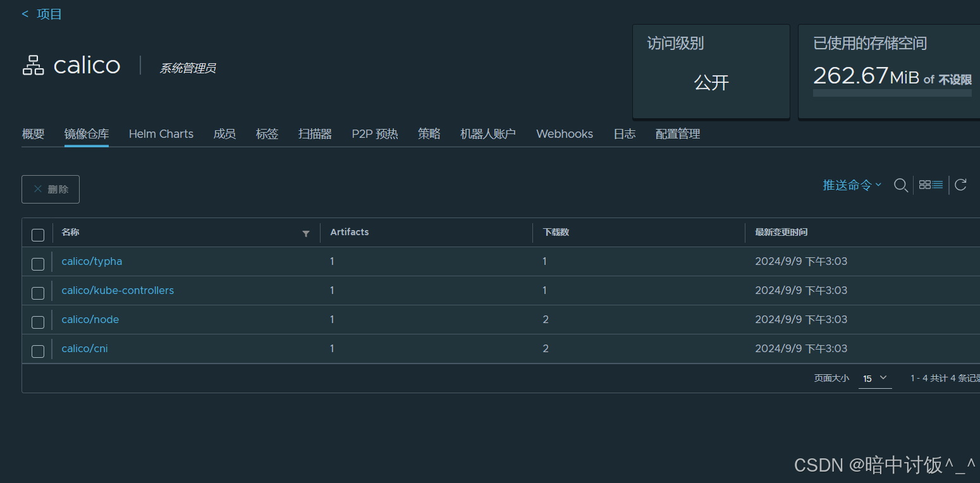The height and width of the screenshot is (483, 980).
Task: Click the storage usage progress bar
Action: 892,93
